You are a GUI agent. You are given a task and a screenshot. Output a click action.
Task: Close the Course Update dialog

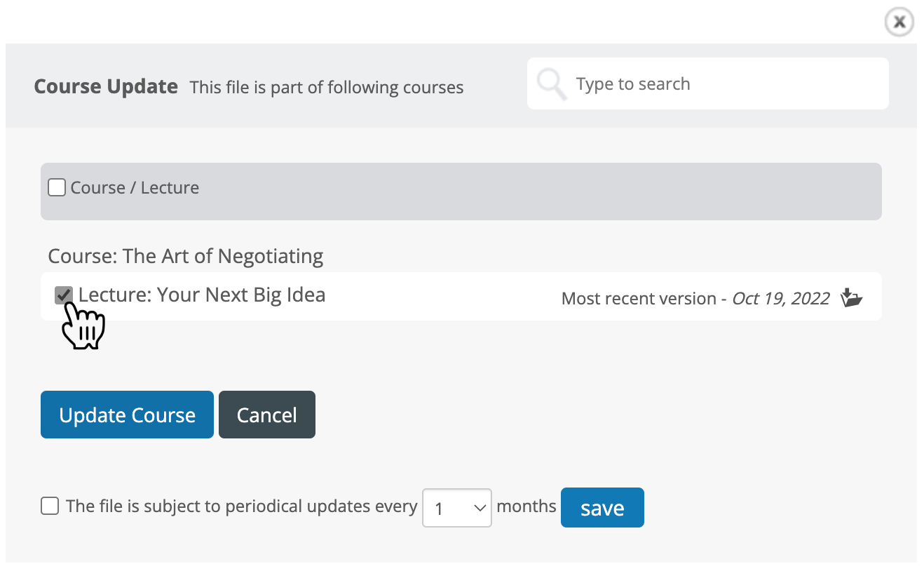899,22
